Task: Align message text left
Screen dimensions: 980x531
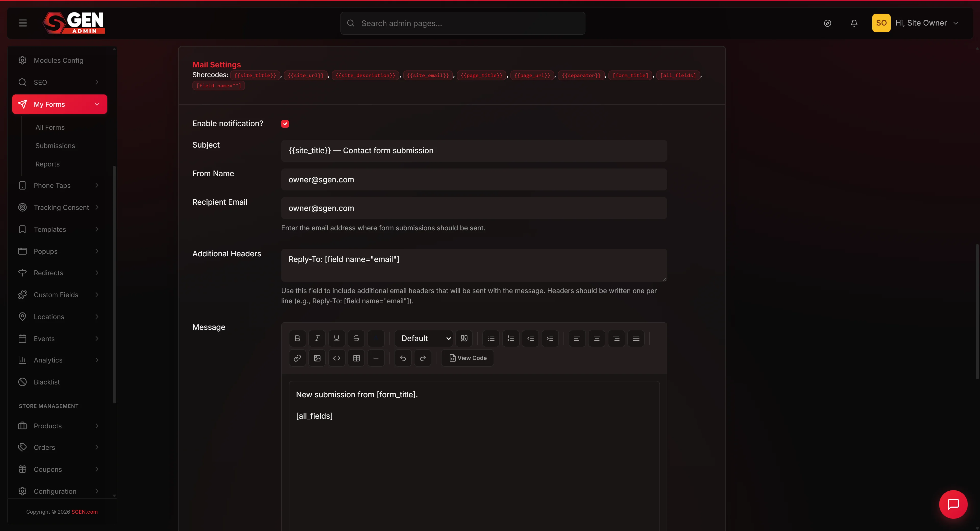Action: click(577, 339)
